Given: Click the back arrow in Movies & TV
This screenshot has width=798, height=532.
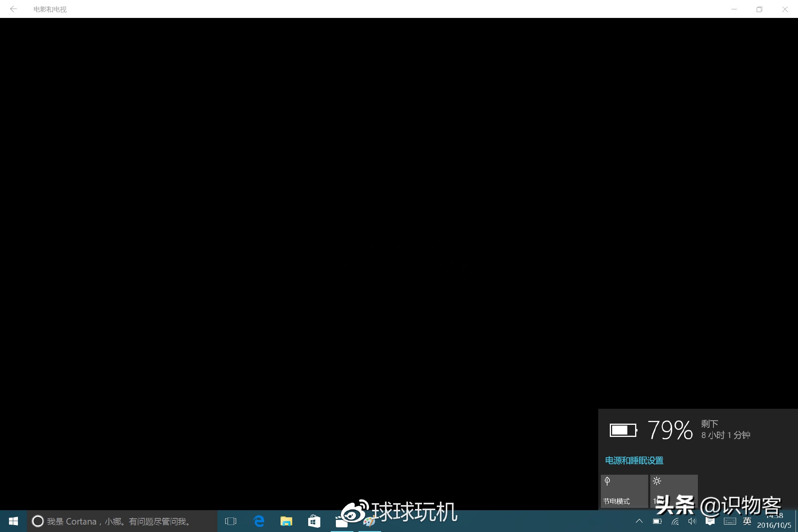Looking at the screenshot, I should [x=13, y=9].
